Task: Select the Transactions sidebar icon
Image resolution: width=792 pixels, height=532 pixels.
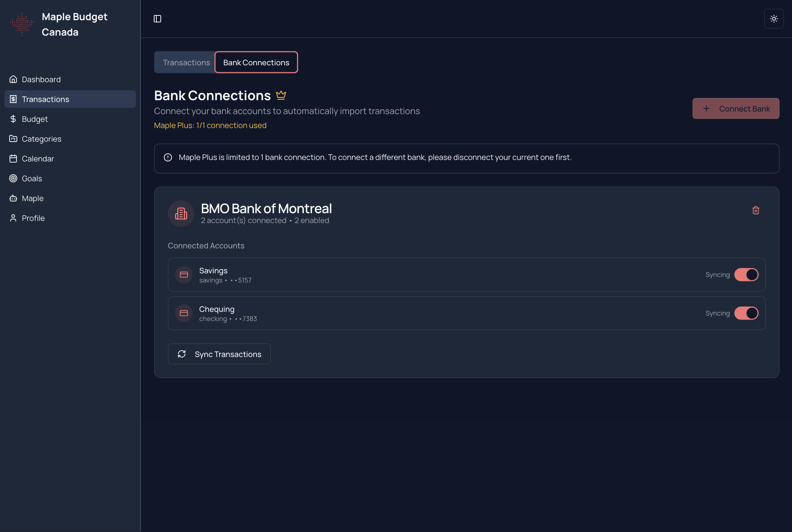Action: point(13,99)
